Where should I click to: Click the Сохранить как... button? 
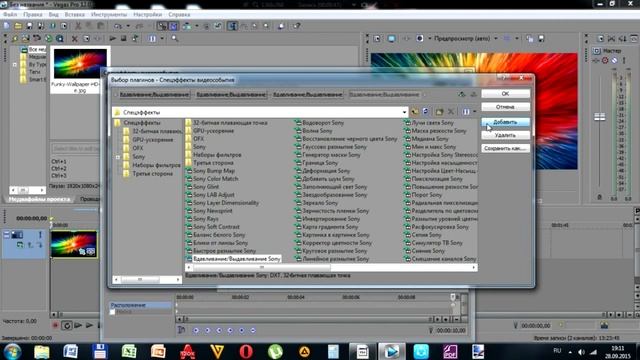pyautogui.click(x=505, y=148)
